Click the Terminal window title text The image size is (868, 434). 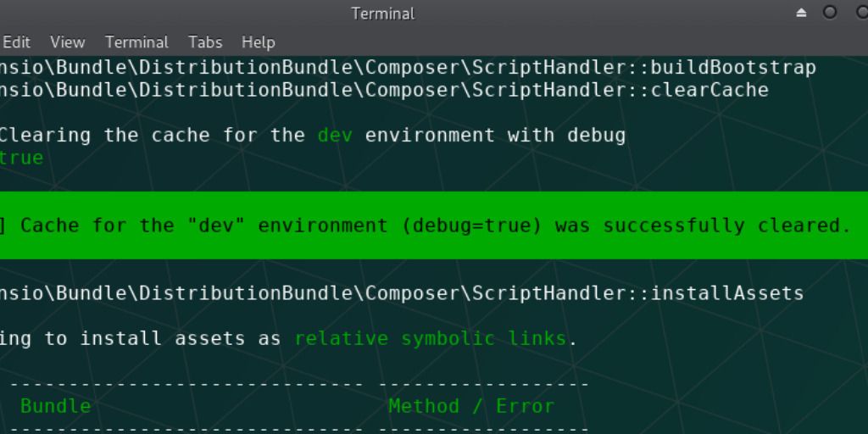click(383, 14)
